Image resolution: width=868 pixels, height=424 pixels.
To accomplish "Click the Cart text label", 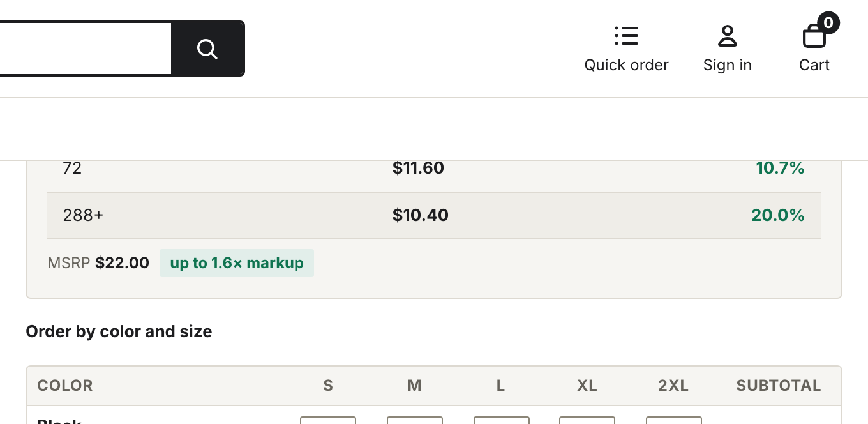I will click(814, 65).
